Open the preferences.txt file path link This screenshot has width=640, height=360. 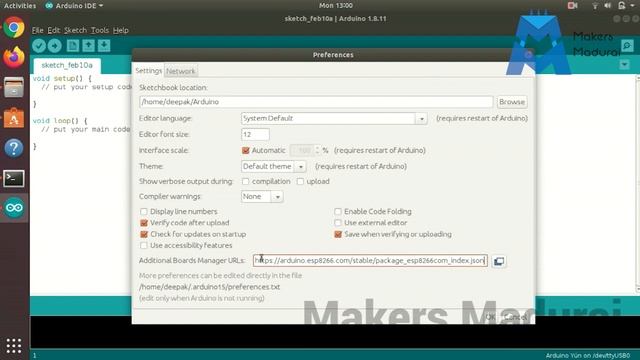[x=209, y=287]
